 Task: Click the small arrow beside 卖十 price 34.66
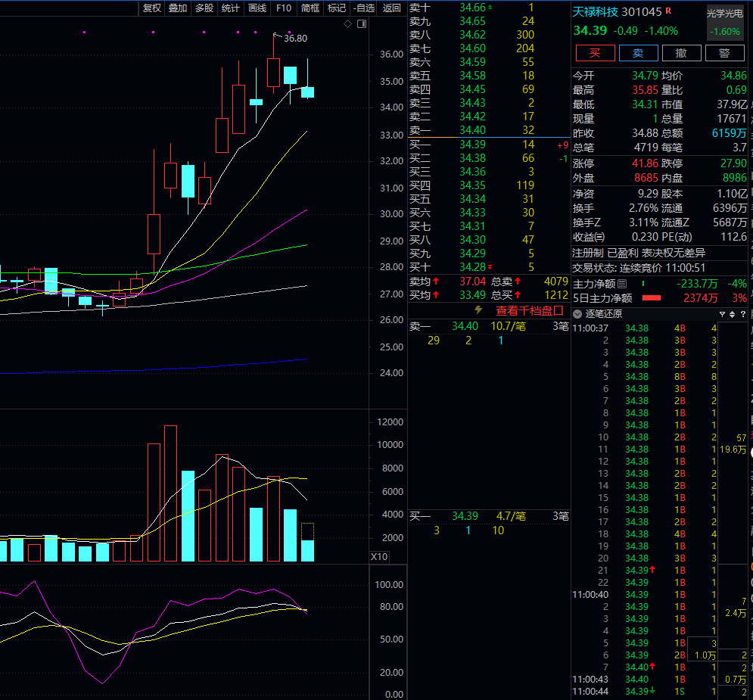click(x=490, y=8)
